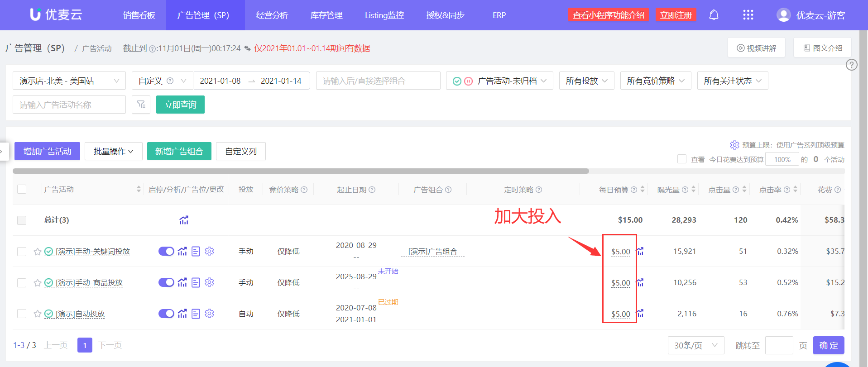This screenshot has height=367, width=868.
Task: Open the 所有竞价策略 dropdown
Action: [x=655, y=81]
